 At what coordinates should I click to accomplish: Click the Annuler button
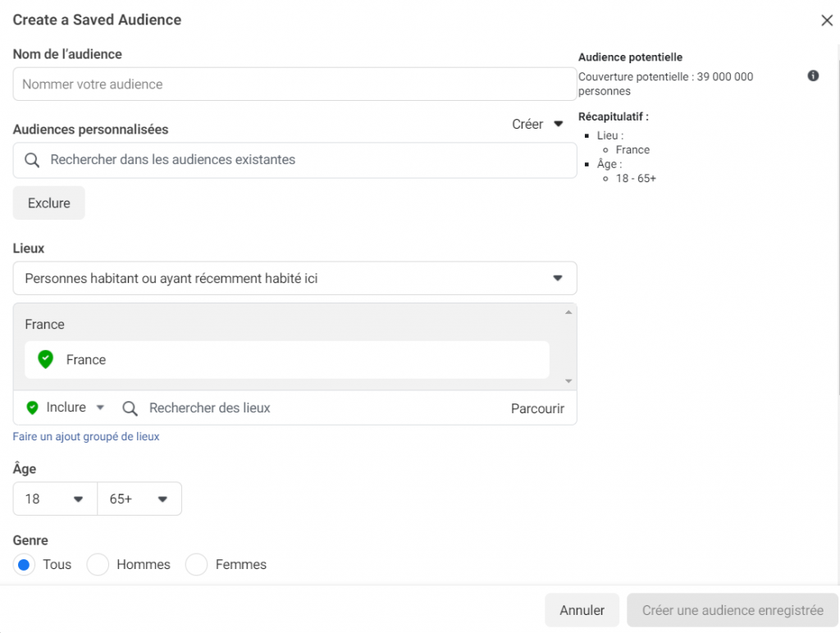pos(582,611)
